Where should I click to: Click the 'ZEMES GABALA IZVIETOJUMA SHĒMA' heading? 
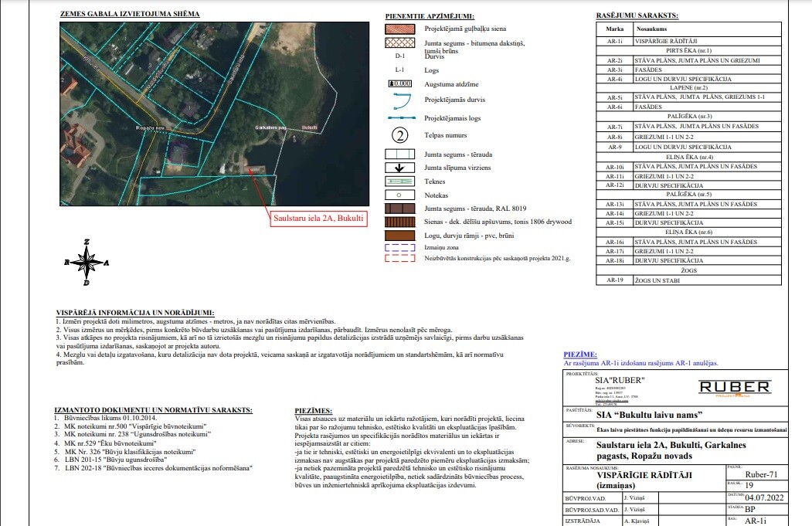point(130,14)
